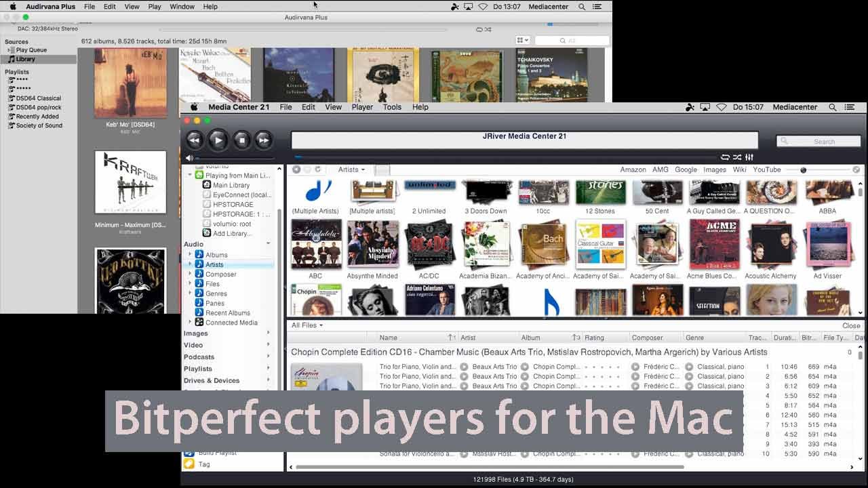Viewport: 868px width, 488px height.
Task: Open Media Center Tools menu
Action: 392,107
